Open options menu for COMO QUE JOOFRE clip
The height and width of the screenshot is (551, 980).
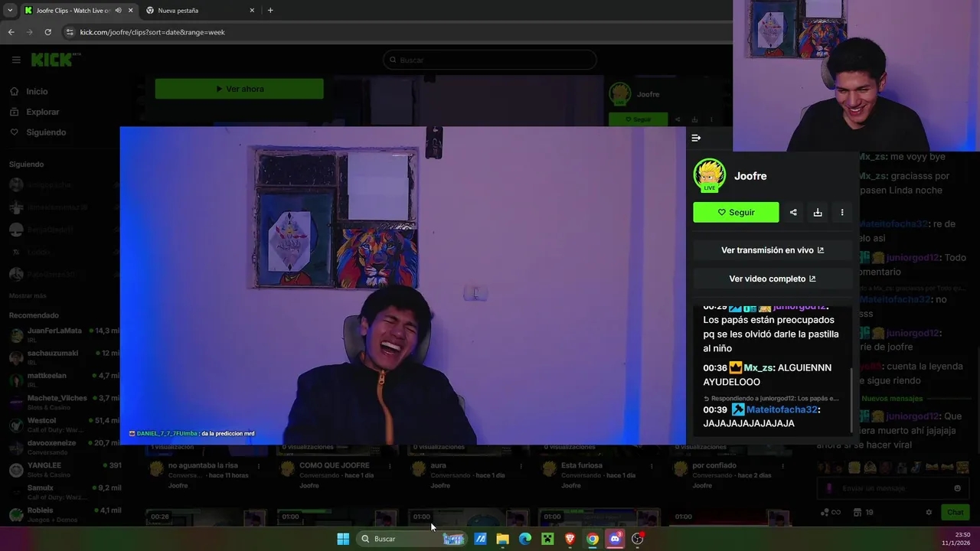(x=390, y=465)
